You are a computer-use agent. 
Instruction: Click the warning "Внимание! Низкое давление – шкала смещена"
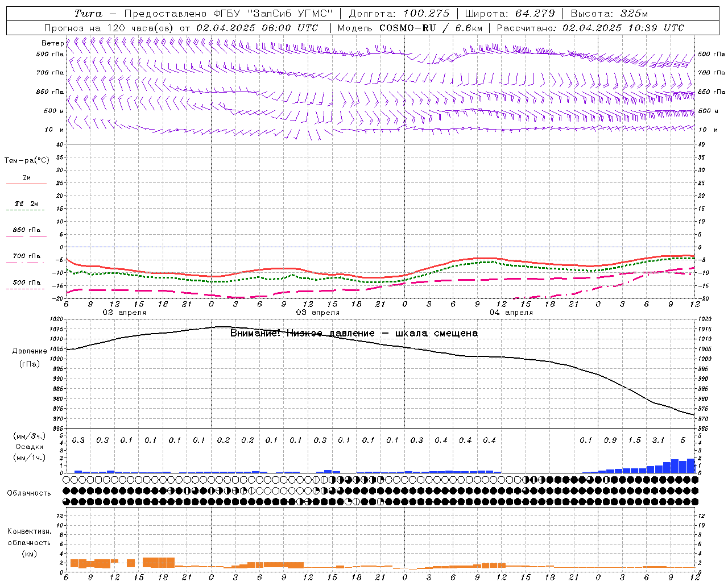pyautogui.click(x=354, y=333)
